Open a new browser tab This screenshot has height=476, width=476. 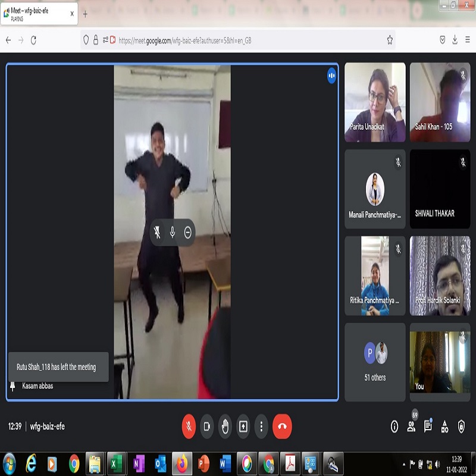click(85, 14)
